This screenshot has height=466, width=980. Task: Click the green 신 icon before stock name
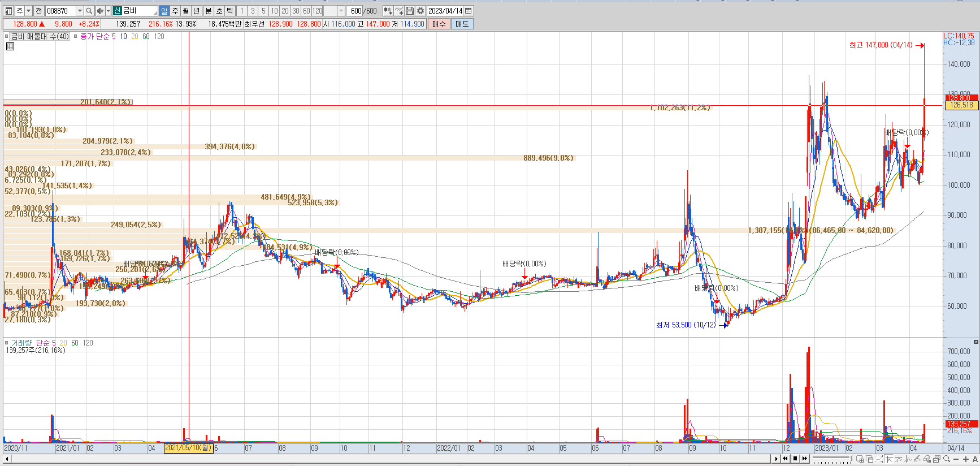tap(118, 11)
